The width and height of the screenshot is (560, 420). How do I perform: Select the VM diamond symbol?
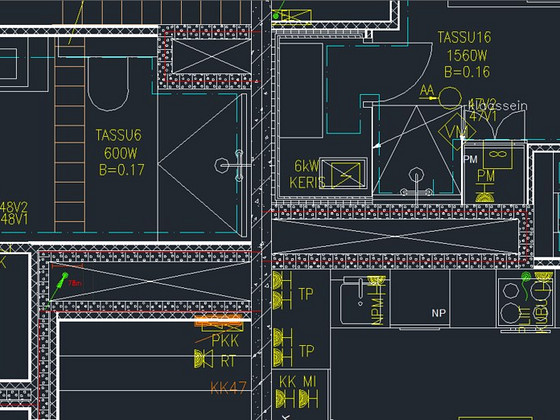457,132
